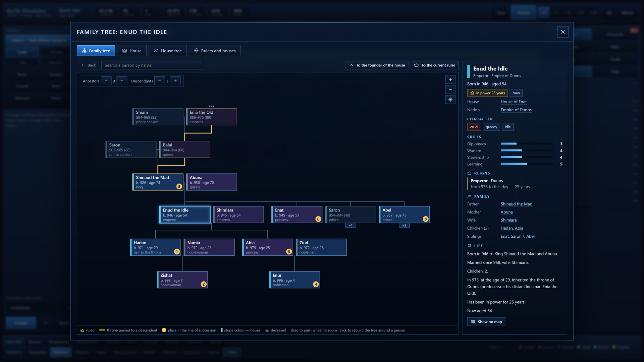The height and width of the screenshot is (362, 644).
Task: Select Shinaud the Mad tree card
Action: click(158, 182)
